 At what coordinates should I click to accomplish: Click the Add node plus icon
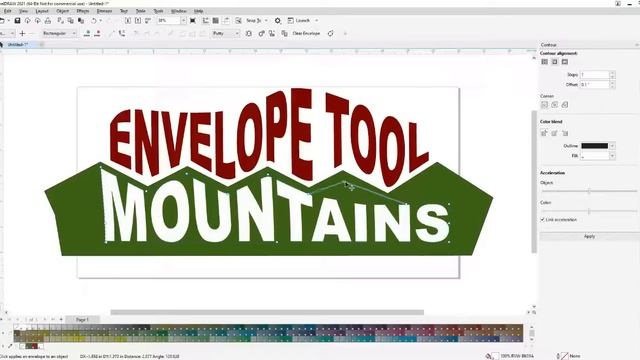(x=22, y=33)
